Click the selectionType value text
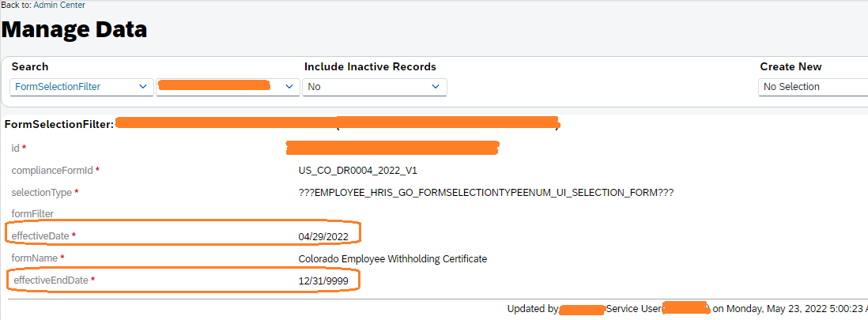Viewport: 868px width, 320px height. click(x=486, y=193)
